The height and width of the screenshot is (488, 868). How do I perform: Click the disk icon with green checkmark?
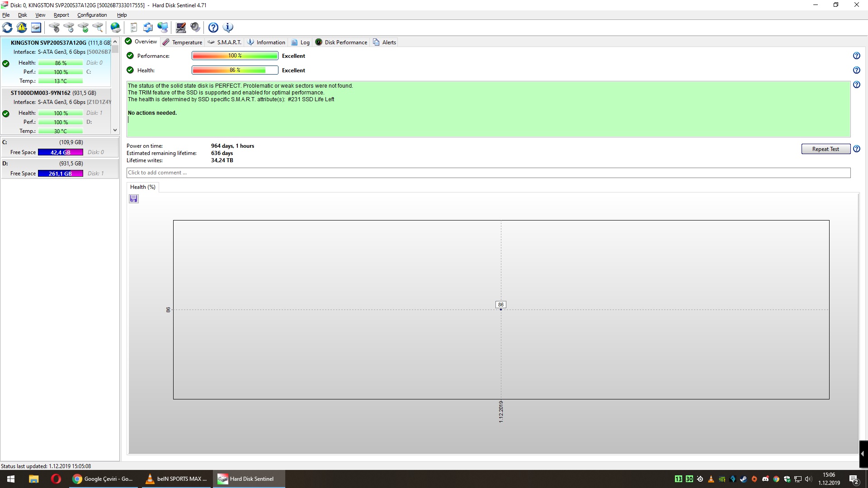(83, 28)
